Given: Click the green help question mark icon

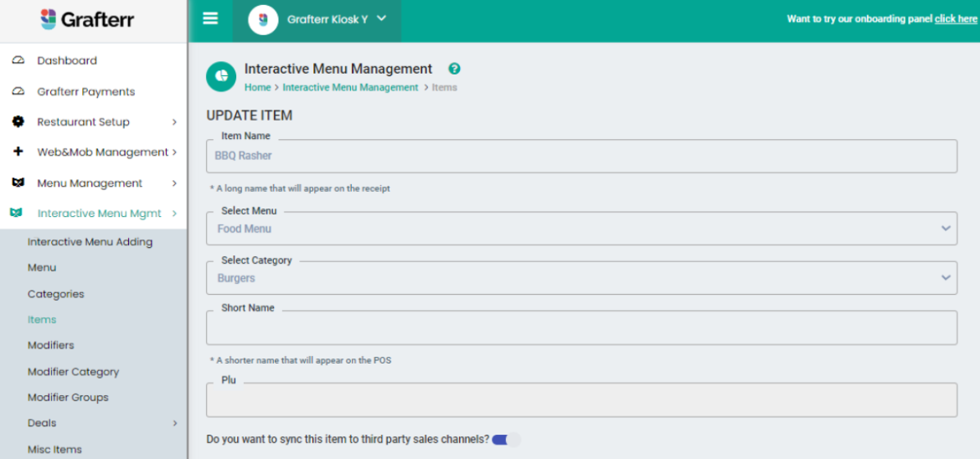Looking at the screenshot, I should pos(454,69).
